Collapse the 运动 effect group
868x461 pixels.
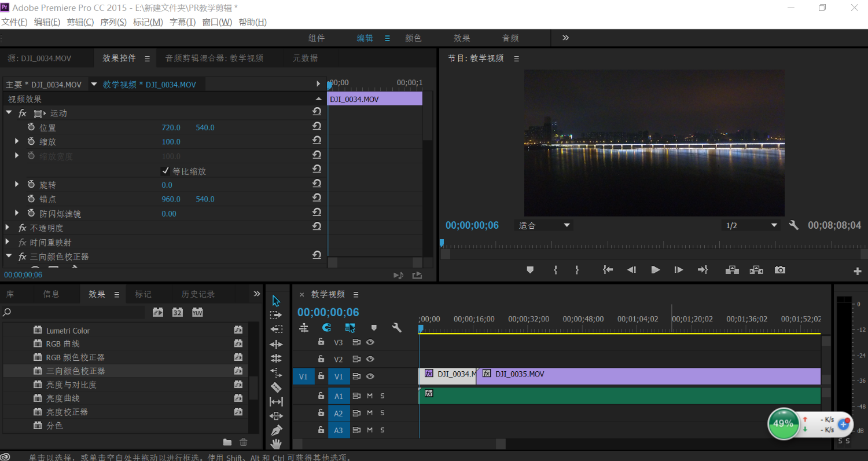tap(9, 113)
